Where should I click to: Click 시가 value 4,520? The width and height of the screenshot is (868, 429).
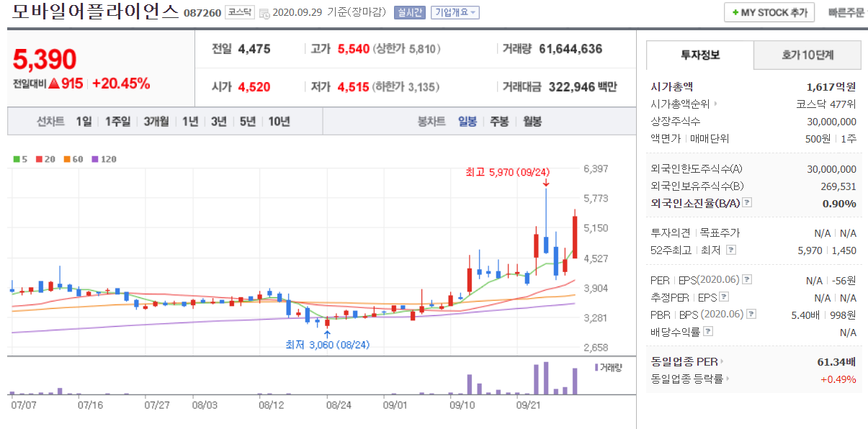254,87
